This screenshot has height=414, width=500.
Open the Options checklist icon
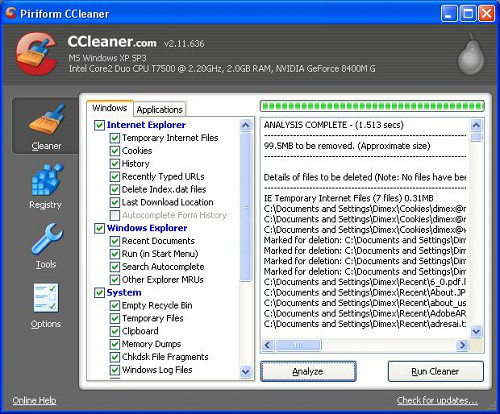[x=46, y=298]
